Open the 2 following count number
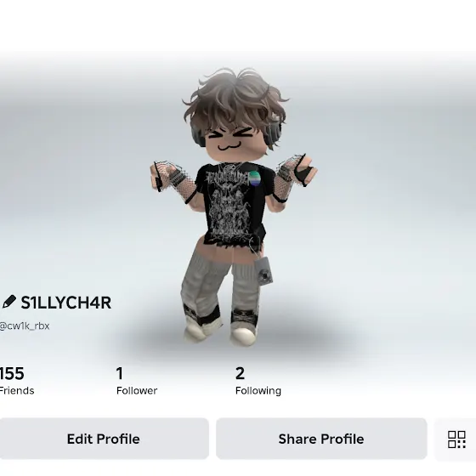Screen dimensions: 476x476 coord(240,373)
